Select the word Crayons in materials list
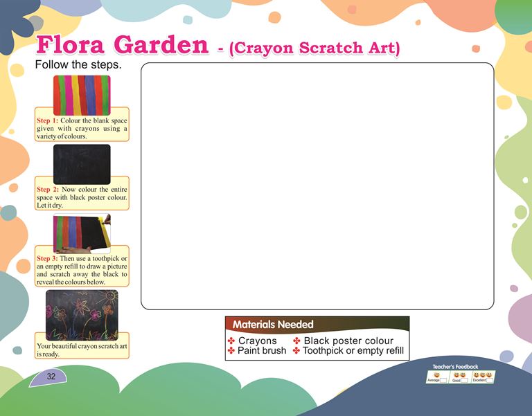 (x=257, y=341)
